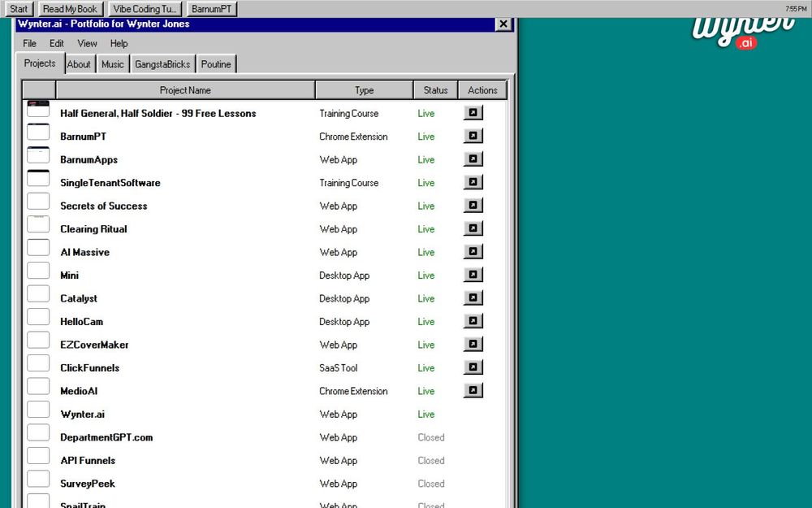Click the open-link icon in the BarnumPT row
Image resolution: width=812 pixels, height=508 pixels.
coord(473,136)
